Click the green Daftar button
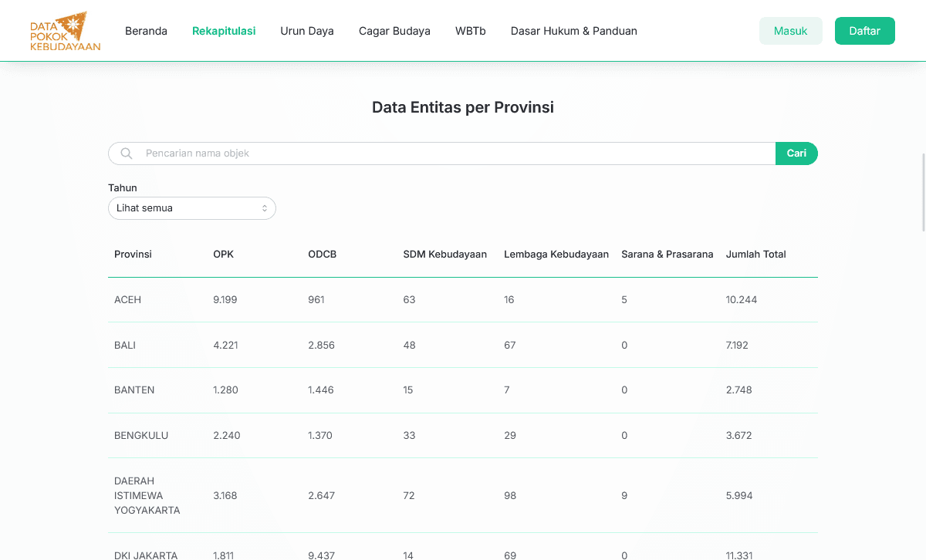Image resolution: width=926 pixels, height=560 pixels. 864,31
